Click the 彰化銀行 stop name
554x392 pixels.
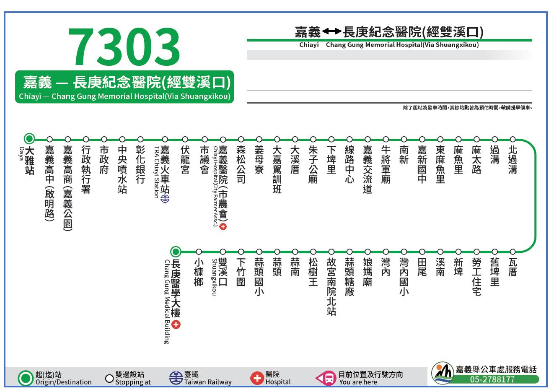point(140,165)
